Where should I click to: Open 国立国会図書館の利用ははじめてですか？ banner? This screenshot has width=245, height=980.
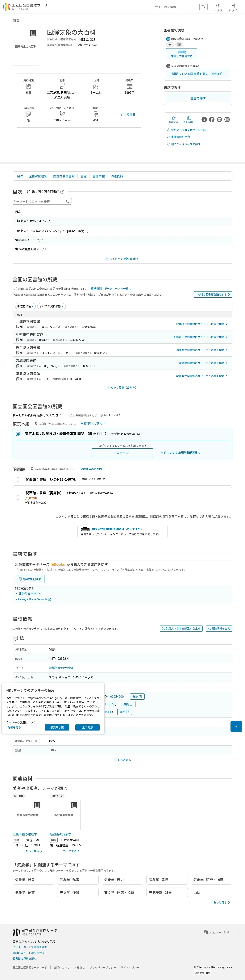(122, 531)
